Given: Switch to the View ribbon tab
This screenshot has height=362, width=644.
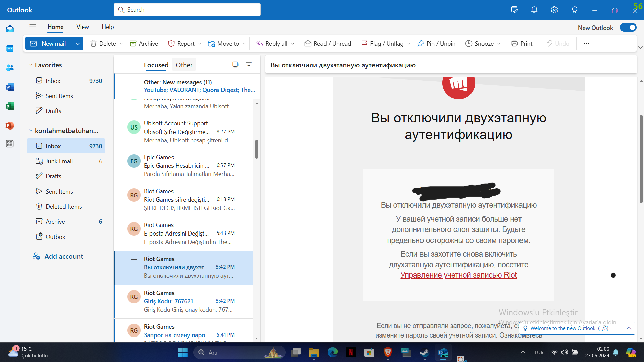Looking at the screenshot, I should pyautogui.click(x=82, y=27).
